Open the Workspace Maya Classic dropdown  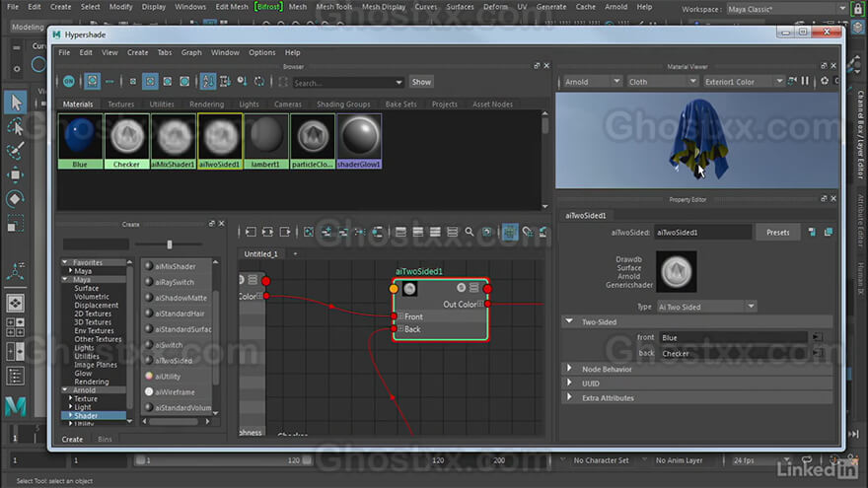click(x=786, y=9)
